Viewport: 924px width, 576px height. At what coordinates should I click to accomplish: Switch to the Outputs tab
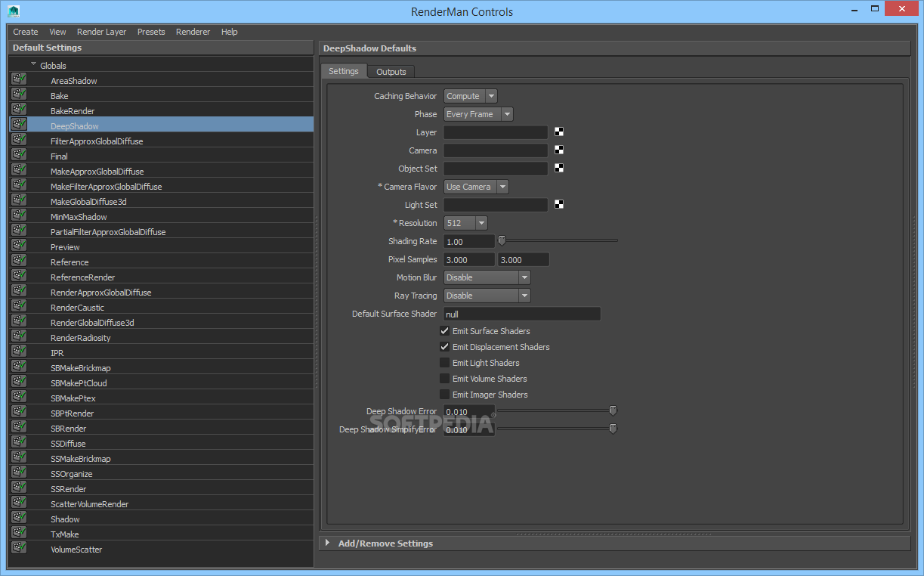(x=391, y=72)
